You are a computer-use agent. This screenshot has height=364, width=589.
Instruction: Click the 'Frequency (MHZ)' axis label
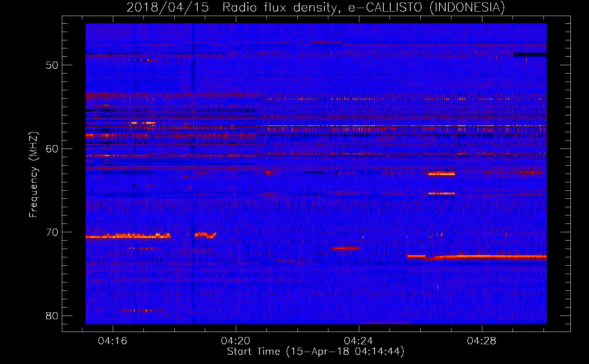(x=33, y=175)
